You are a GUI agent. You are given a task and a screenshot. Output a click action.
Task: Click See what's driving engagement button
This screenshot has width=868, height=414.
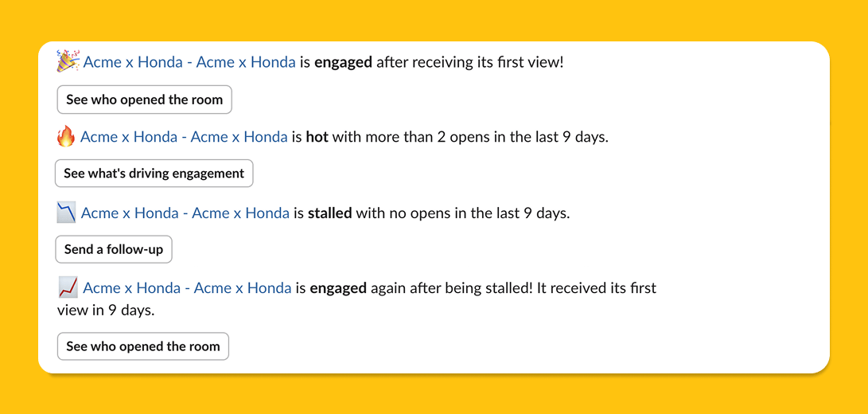pos(154,174)
